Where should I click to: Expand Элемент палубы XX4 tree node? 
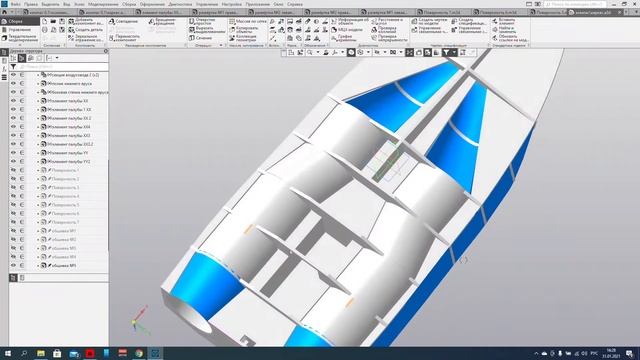click(x=38, y=127)
